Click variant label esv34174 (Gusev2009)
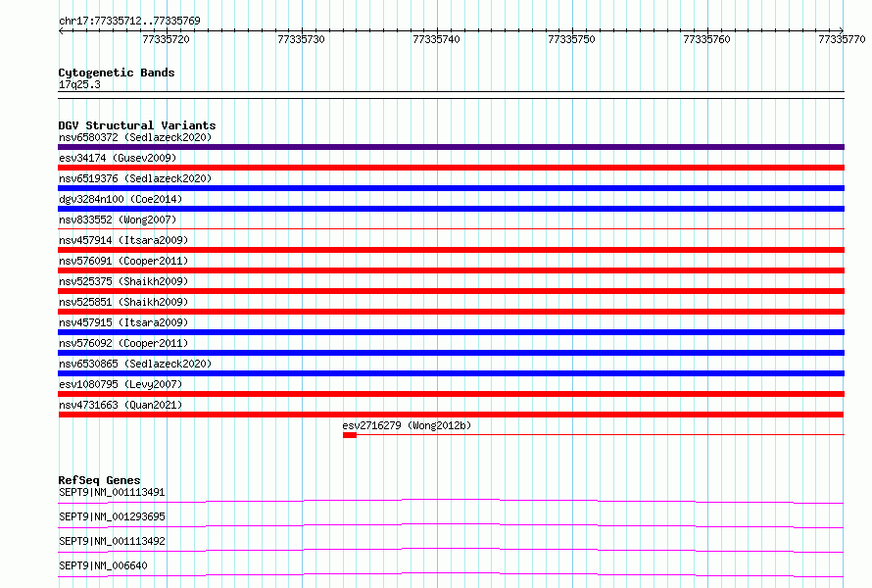872x588 pixels. point(118,158)
